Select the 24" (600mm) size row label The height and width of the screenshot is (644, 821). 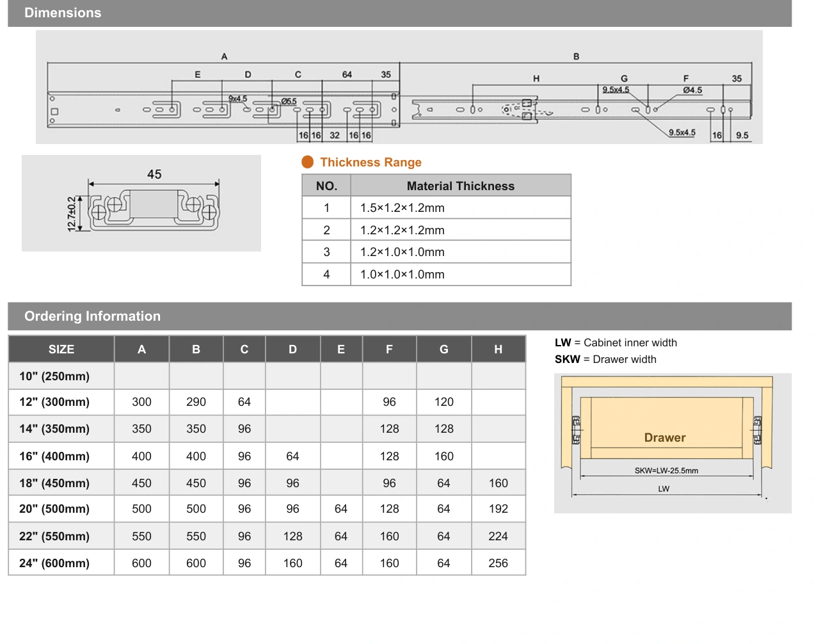click(54, 563)
